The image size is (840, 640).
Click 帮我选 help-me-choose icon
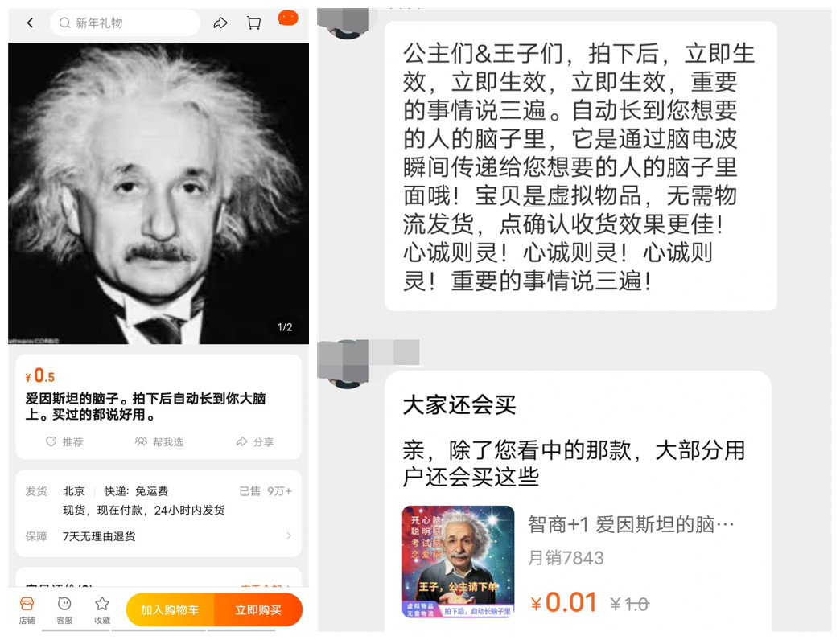[x=159, y=442]
